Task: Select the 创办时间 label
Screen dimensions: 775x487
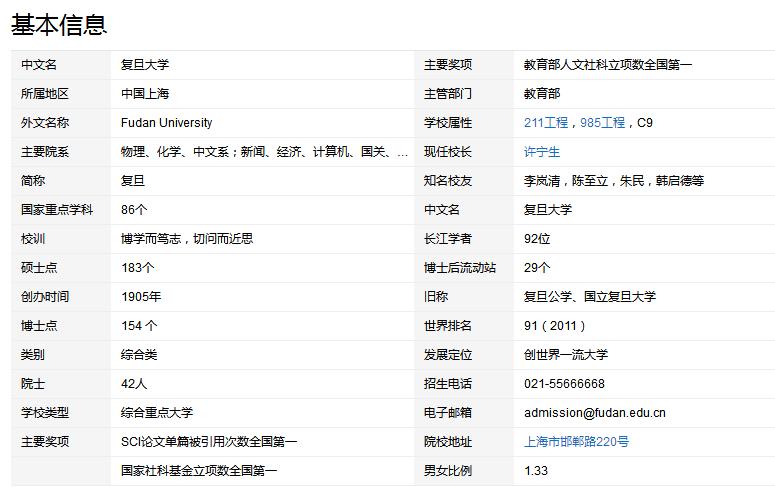Action: (44, 297)
